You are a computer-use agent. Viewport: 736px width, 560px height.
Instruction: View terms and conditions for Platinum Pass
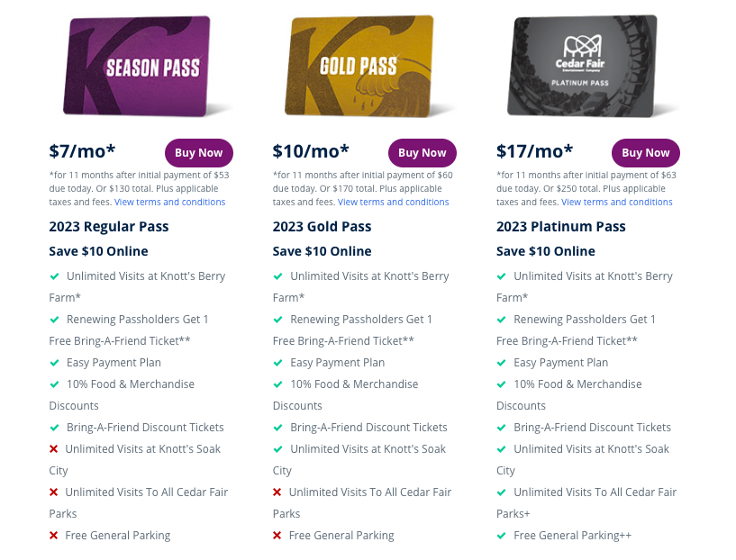[617, 203]
